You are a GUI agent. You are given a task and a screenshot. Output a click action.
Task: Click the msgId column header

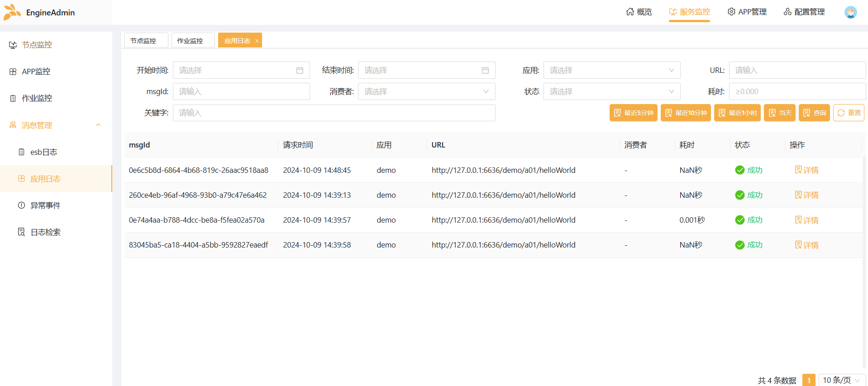pyautogui.click(x=139, y=145)
